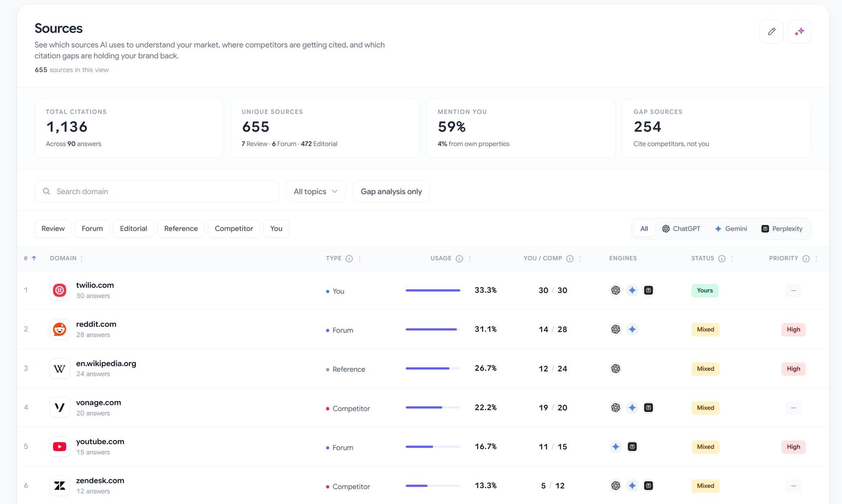Open zendesk.com domain link
842x504 pixels.
(100, 480)
